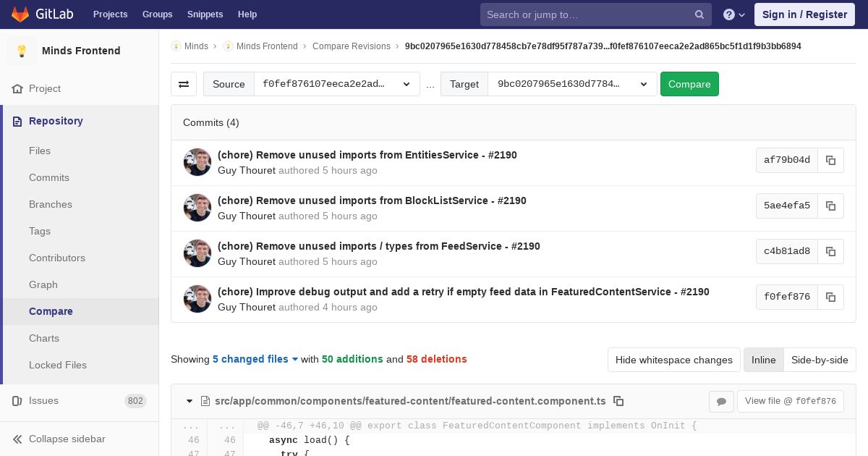Screen dimensions: 868x456
Task: Click the green Compare button
Action: [x=689, y=84]
